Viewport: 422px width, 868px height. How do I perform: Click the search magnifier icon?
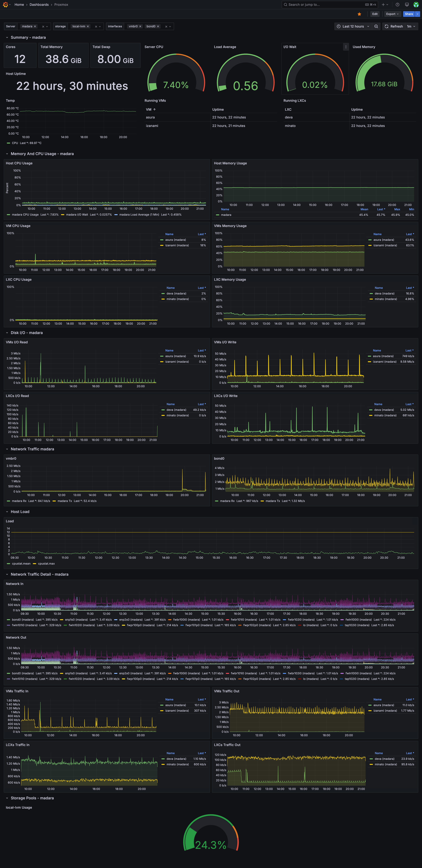tap(286, 5)
